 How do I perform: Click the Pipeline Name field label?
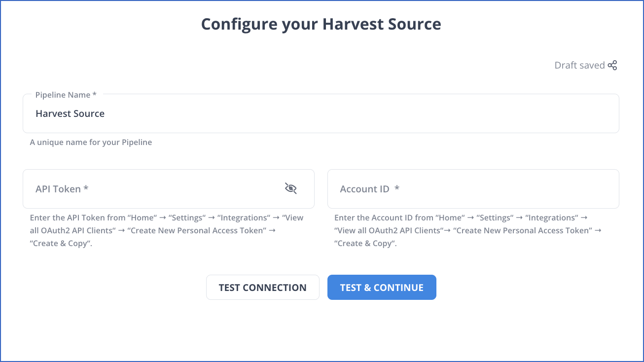pyautogui.click(x=65, y=95)
